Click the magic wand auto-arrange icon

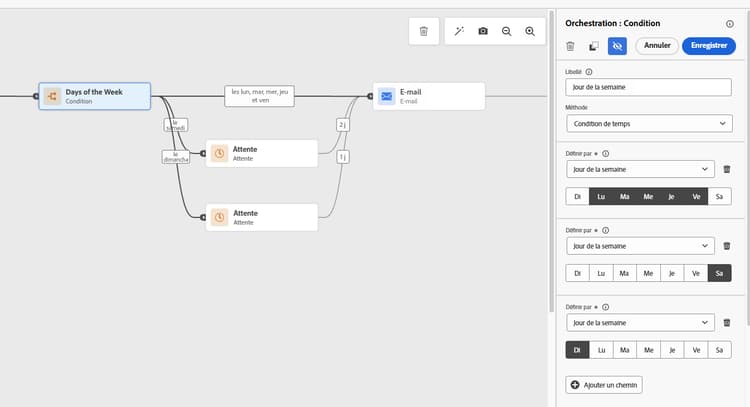459,31
